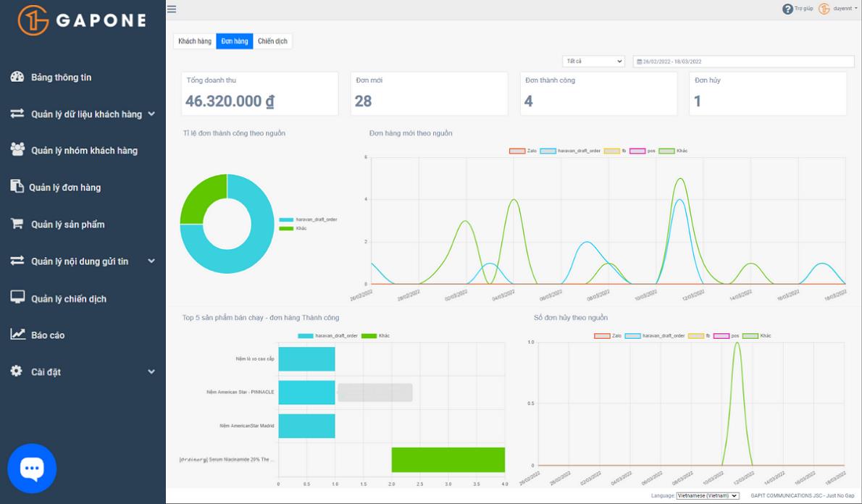Click the Quản lý sản phẩm cart icon

17,224
